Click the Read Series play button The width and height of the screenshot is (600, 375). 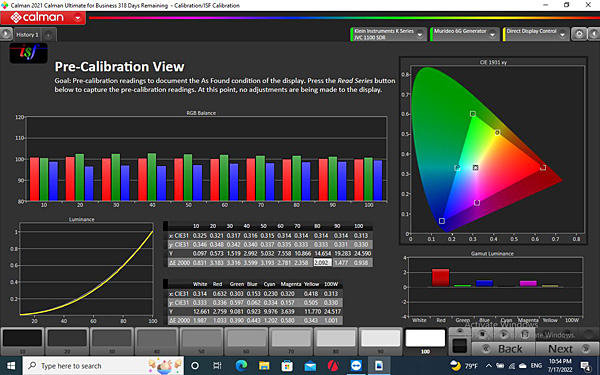(504, 334)
